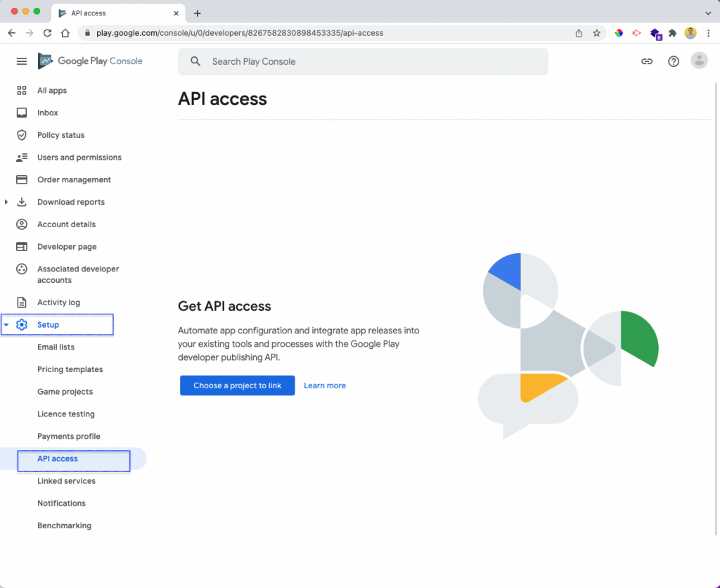Open Inbox in sidebar
Screen dimensions: 720x588
[x=48, y=113]
